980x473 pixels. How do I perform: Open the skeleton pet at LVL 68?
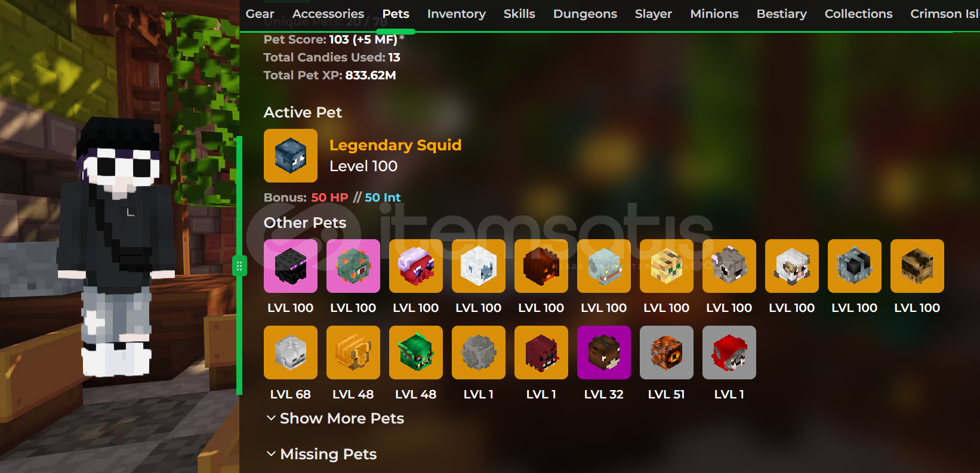tap(291, 353)
